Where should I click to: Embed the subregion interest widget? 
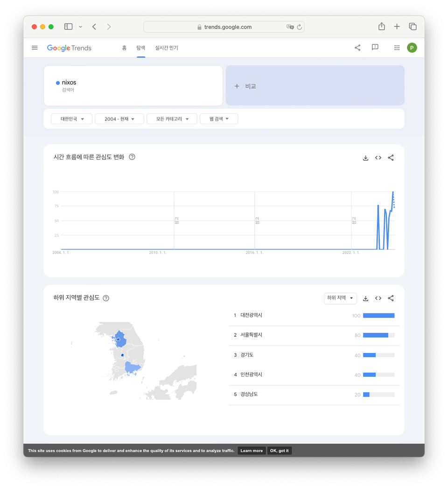[378, 298]
